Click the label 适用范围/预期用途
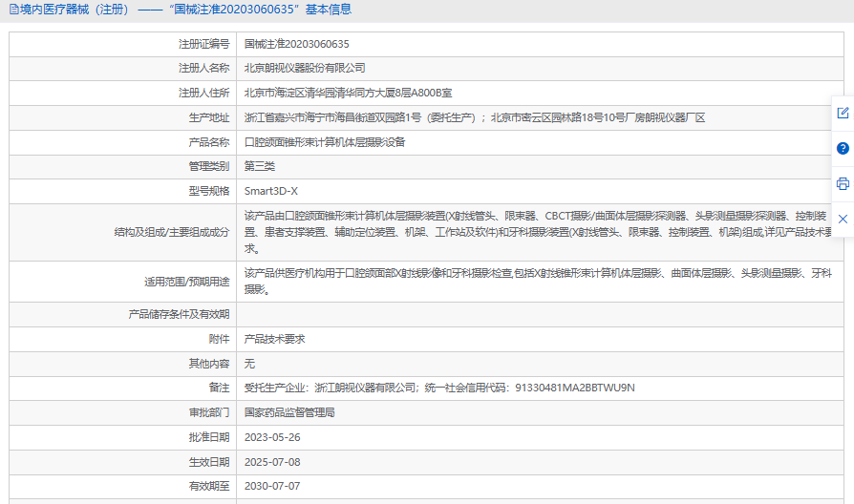This screenshot has width=854, height=504. [x=187, y=282]
